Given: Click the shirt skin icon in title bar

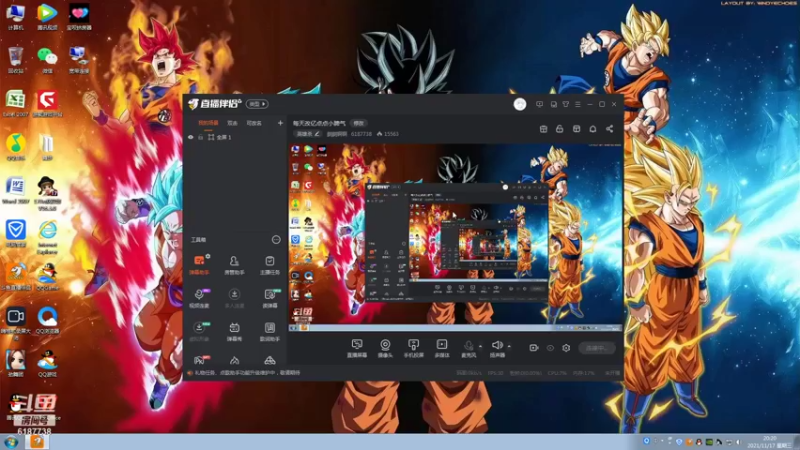Looking at the screenshot, I should pyautogui.click(x=566, y=104).
